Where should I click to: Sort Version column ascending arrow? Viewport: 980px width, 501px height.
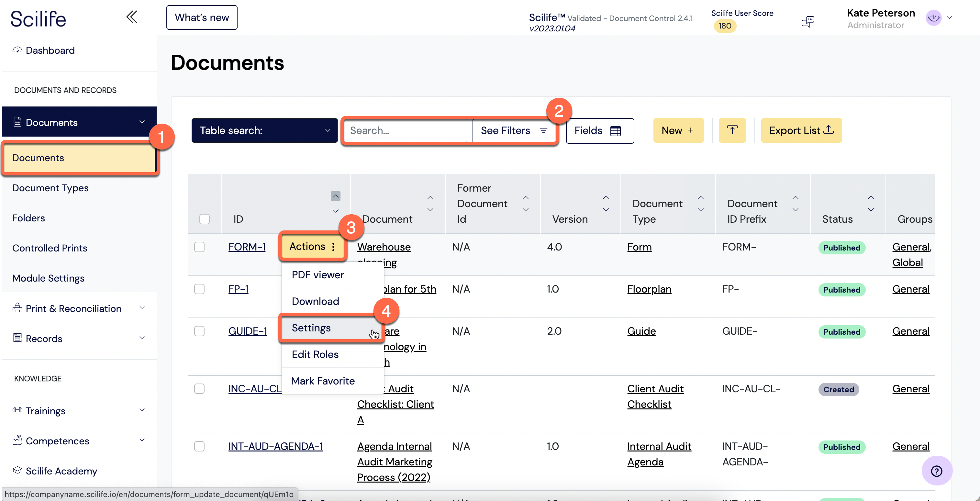tap(606, 198)
